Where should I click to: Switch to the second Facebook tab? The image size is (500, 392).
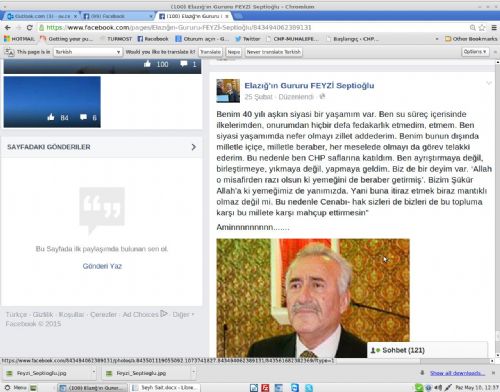point(118,16)
